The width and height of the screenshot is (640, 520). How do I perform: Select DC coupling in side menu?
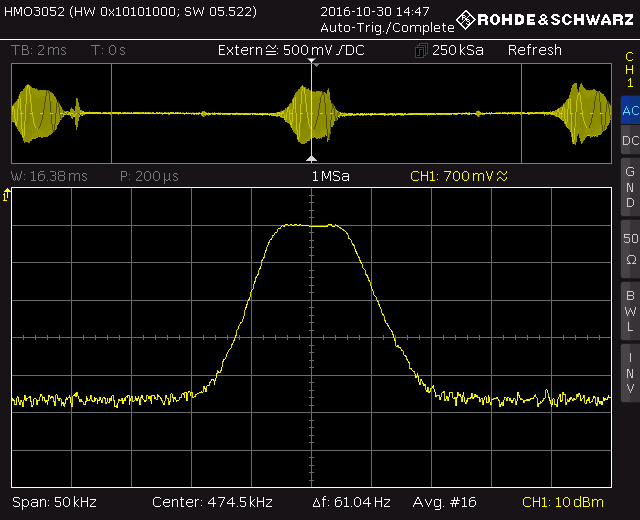click(x=629, y=141)
